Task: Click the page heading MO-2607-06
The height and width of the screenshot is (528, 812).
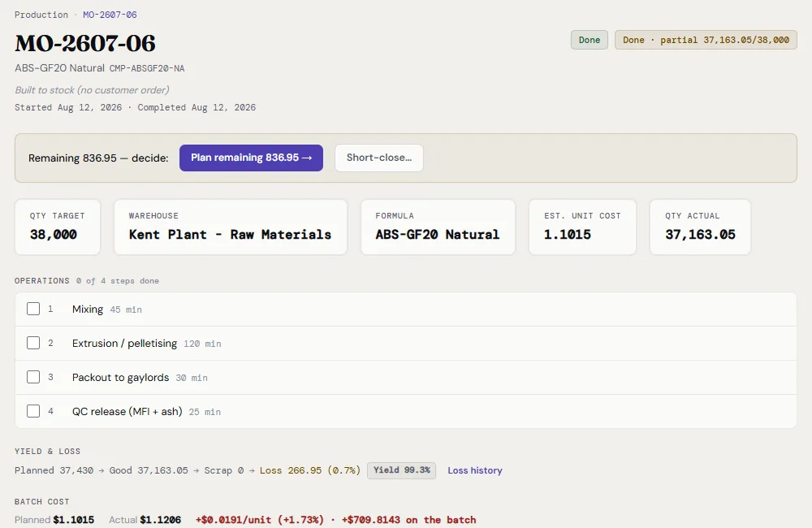Action: (85, 43)
